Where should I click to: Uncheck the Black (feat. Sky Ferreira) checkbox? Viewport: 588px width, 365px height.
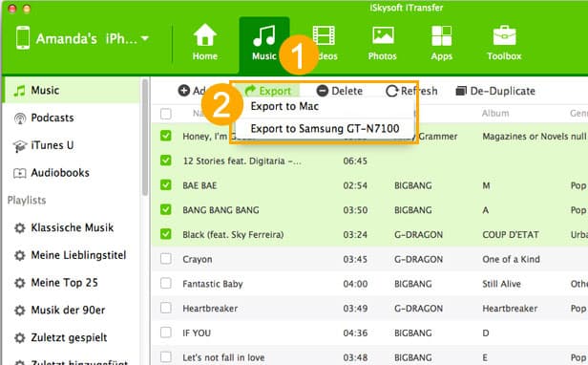(x=166, y=234)
